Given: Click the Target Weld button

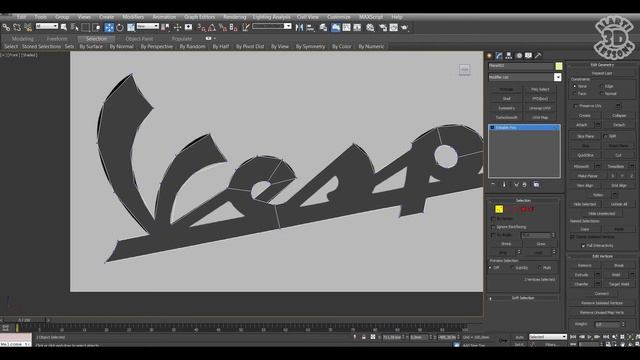Looking at the screenshot, I should (x=619, y=284).
